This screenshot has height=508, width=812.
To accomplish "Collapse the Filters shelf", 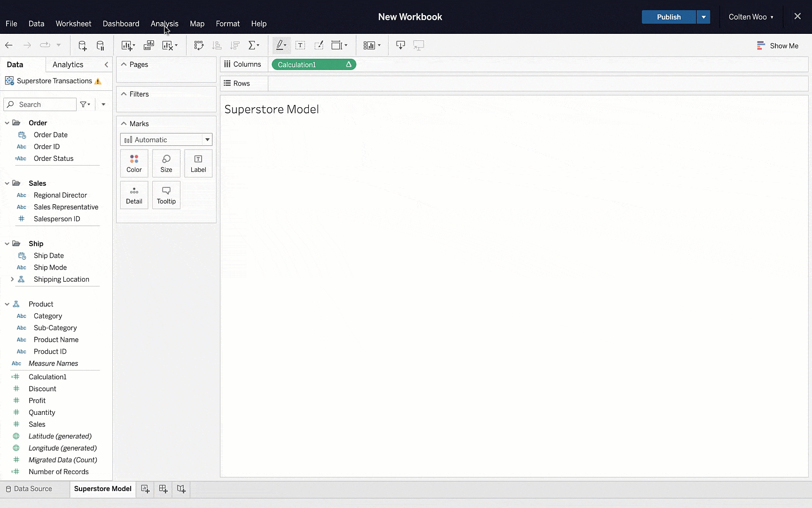I will point(124,94).
